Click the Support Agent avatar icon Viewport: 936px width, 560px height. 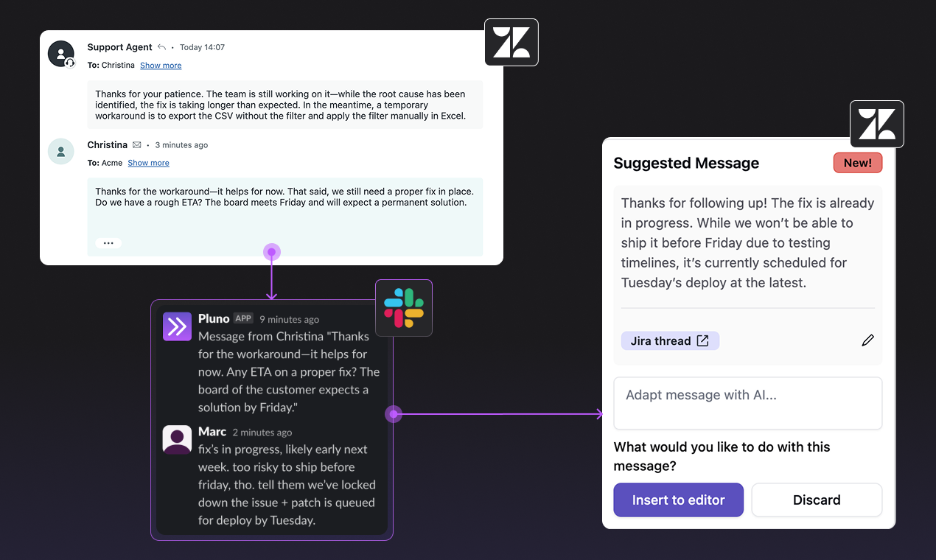point(61,54)
